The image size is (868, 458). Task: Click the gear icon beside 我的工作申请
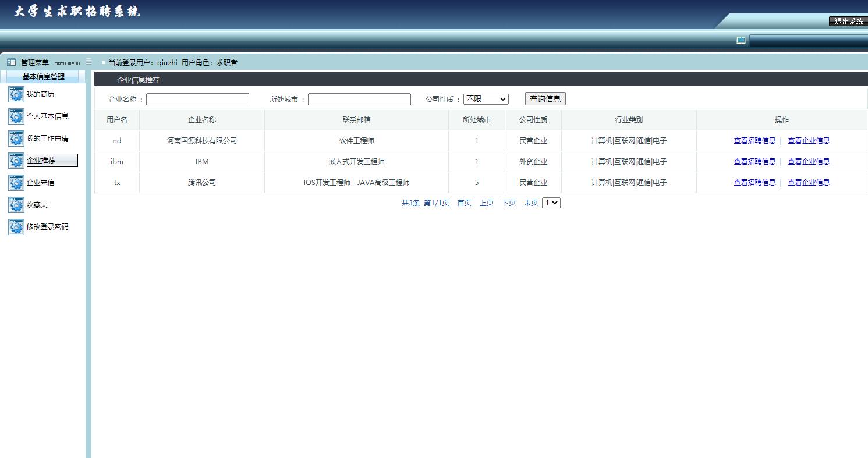tap(16, 138)
